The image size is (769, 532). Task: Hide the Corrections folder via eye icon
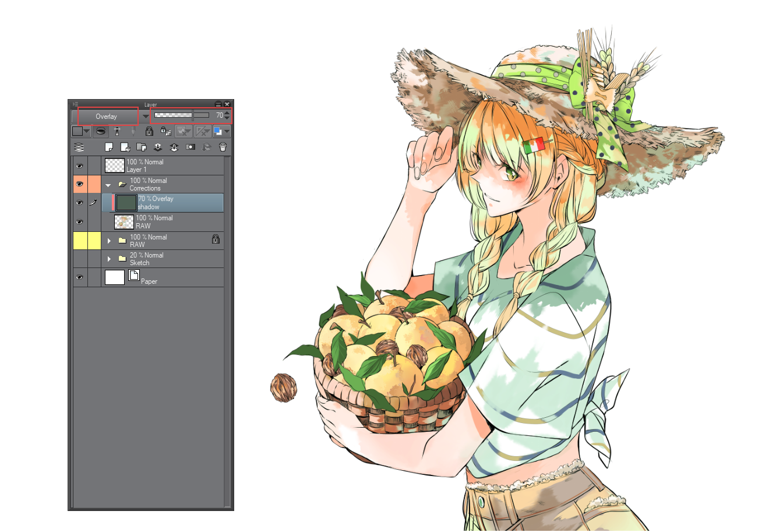pos(80,184)
